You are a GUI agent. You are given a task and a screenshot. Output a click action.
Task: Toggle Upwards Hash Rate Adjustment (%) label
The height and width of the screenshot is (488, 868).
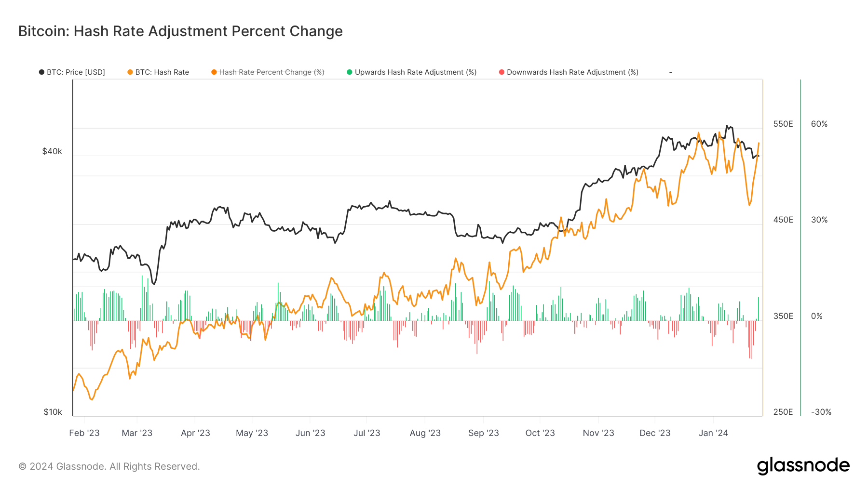pyautogui.click(x=416, y=72)
